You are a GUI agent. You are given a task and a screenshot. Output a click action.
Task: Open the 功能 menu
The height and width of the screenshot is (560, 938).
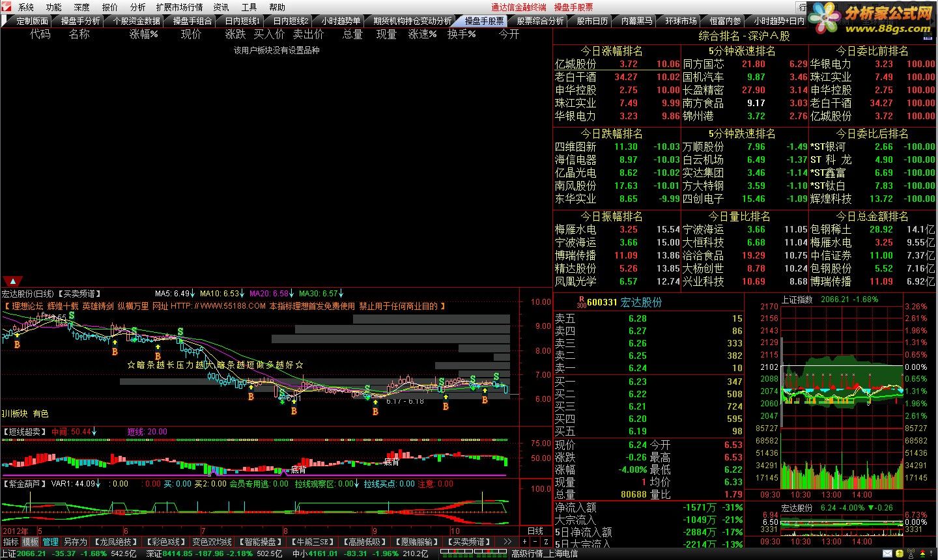point(54,7)
